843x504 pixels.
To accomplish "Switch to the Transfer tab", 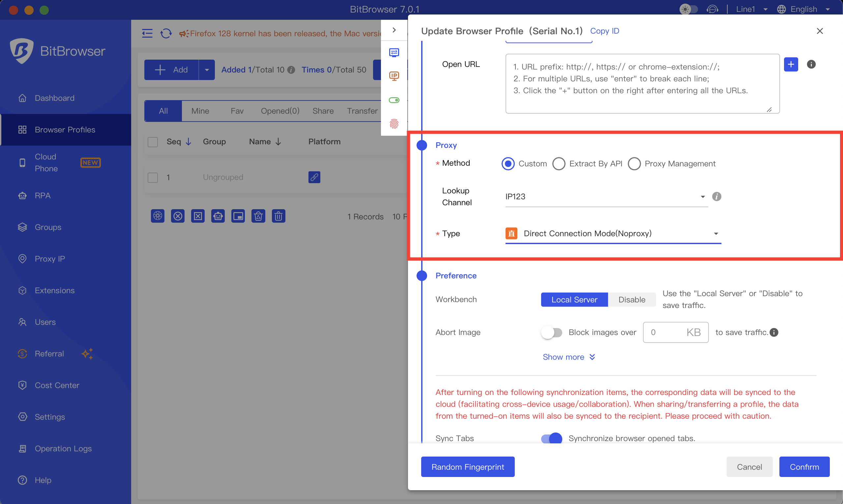I will coord(362,111).
